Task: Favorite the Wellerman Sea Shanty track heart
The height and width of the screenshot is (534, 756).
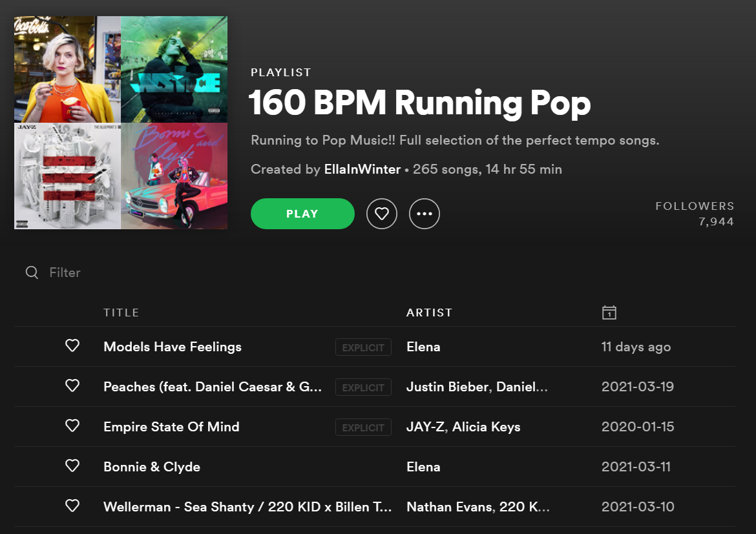Action: point(72,506)
